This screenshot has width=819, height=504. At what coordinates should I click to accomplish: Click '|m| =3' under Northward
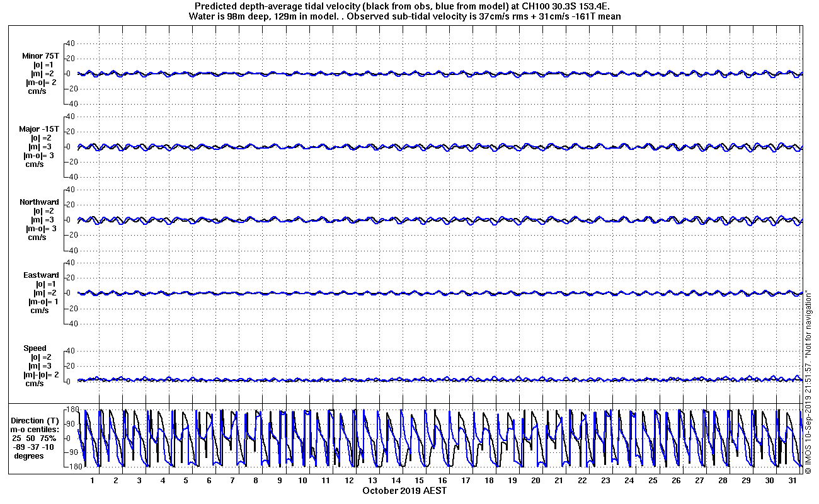[43, 220]
